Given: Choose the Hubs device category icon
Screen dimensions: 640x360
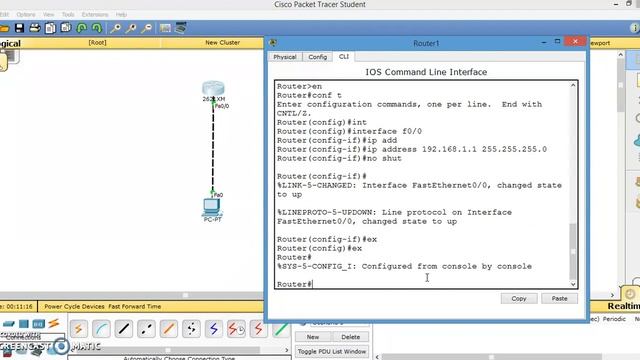Looking at the screenshot, I should pyautogui.click(x=38, y=324).
